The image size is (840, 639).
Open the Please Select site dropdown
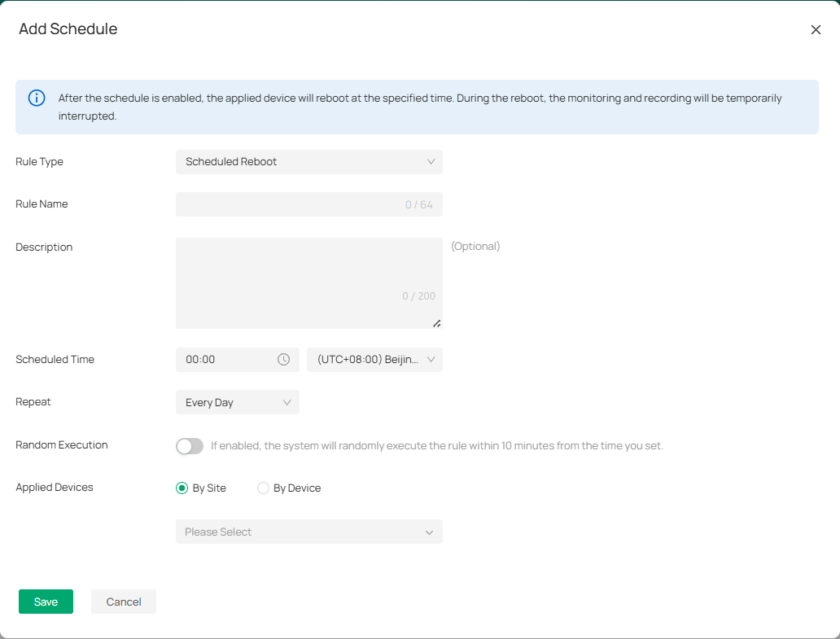[301, 532]
